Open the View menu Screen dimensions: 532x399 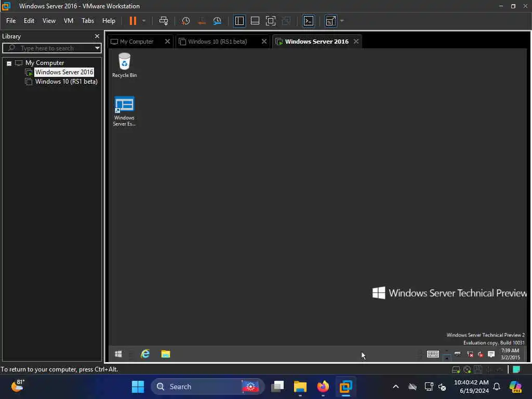click(x=49, y=21)
